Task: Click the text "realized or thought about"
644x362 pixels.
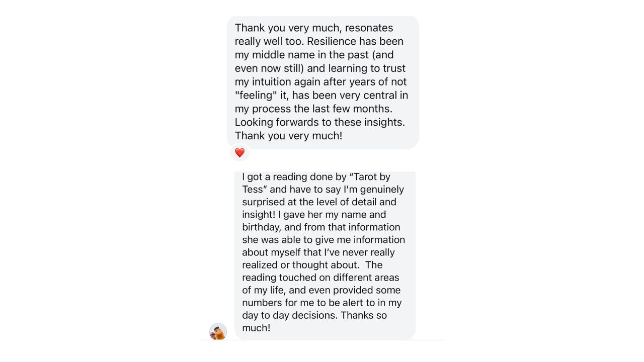Action: pos(299,265)
